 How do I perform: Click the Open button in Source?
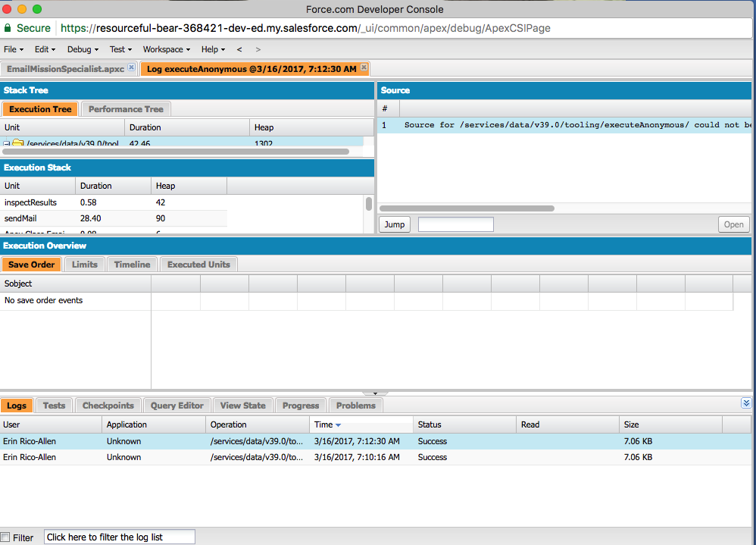pos(733,224)
